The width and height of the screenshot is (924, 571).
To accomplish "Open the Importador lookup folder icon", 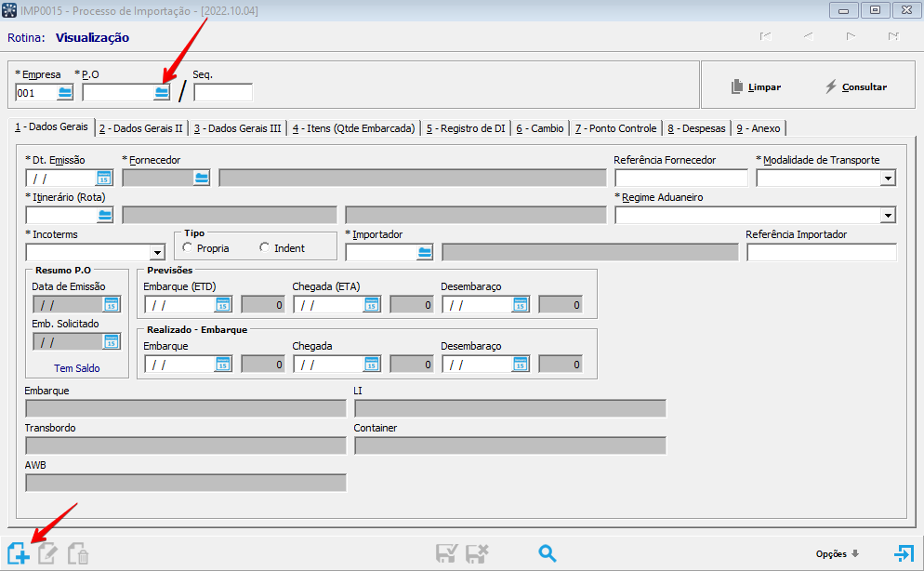I will coord(424,252).
